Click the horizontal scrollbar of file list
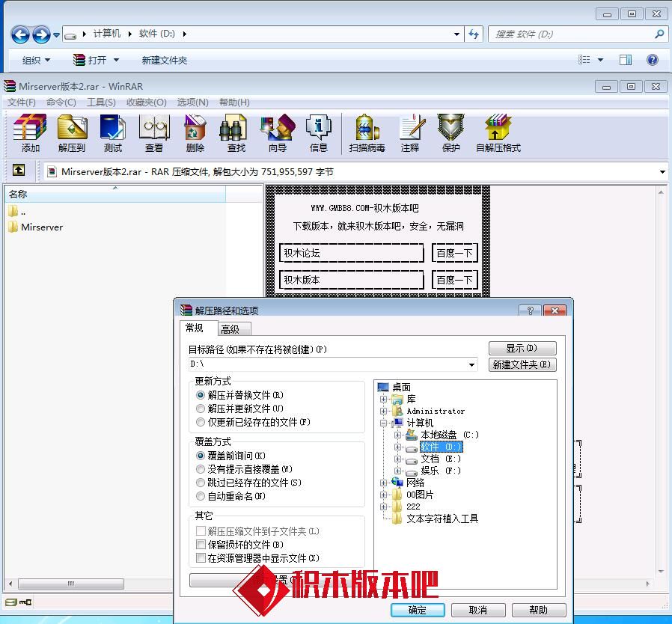 tap(70, 584)
